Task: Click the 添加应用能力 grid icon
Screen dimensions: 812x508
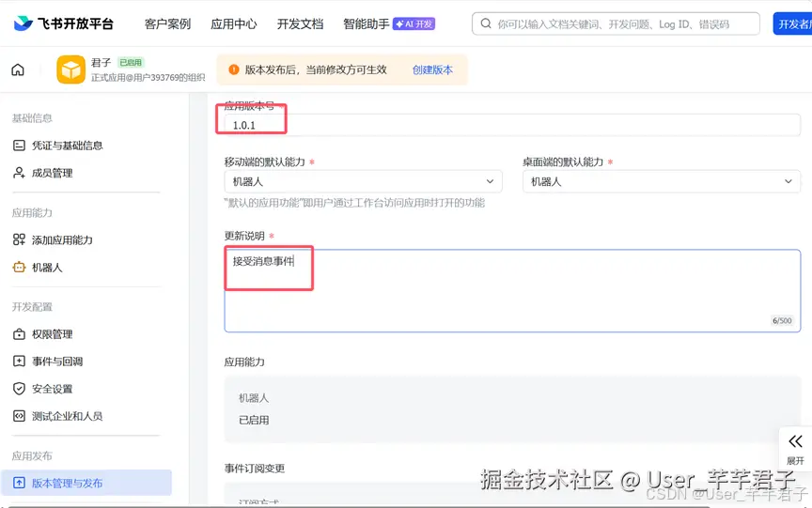Action: (19, 239)
